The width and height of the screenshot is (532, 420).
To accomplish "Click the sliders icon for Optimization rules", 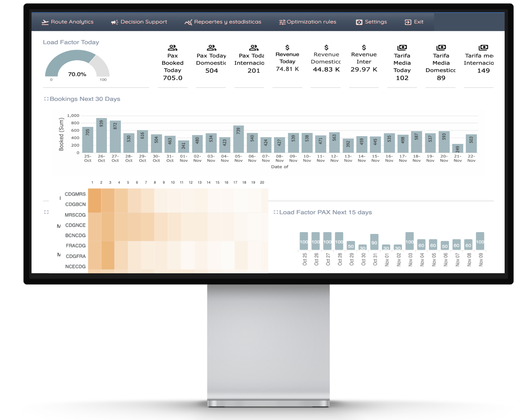I will click(x=282, y=22).
